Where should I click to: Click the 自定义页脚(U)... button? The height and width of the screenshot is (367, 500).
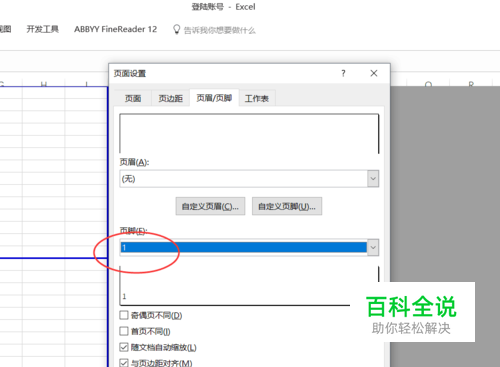[x=287, y=206]
